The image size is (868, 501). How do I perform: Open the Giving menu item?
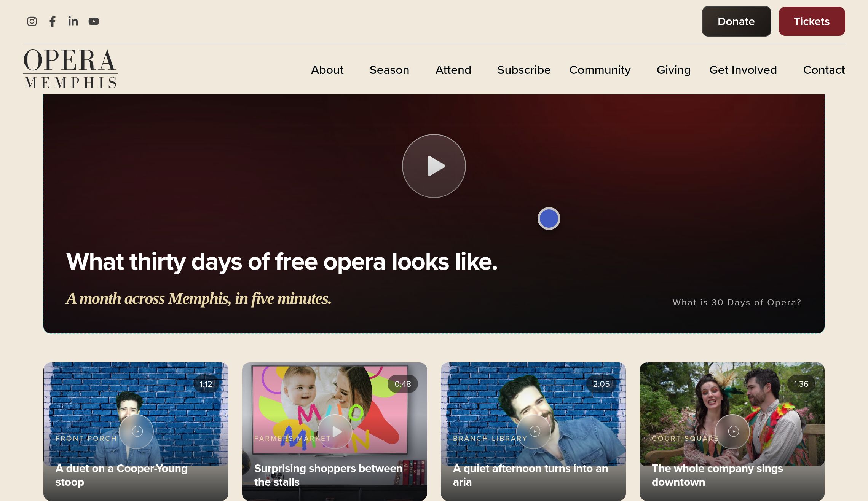coord(673,70)
